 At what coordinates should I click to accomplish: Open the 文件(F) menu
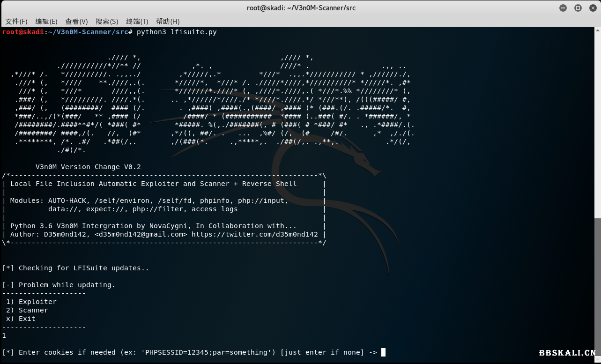pos(16,21)
